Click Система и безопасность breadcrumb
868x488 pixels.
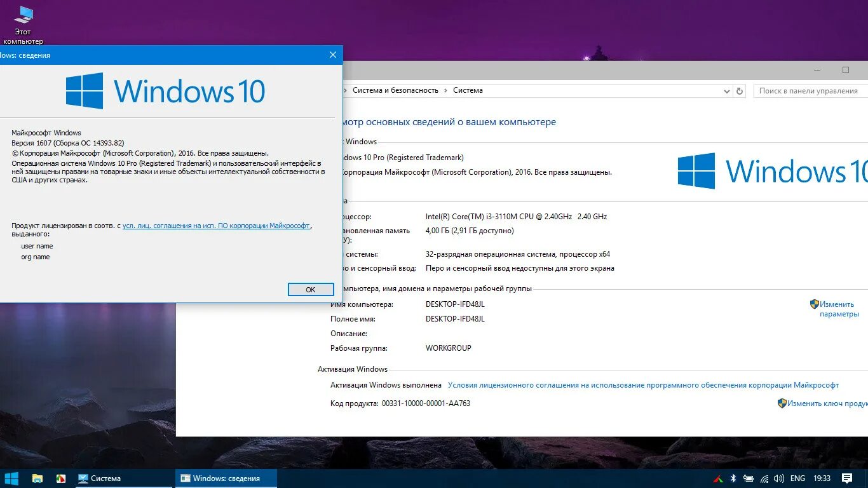click(395, 90)
